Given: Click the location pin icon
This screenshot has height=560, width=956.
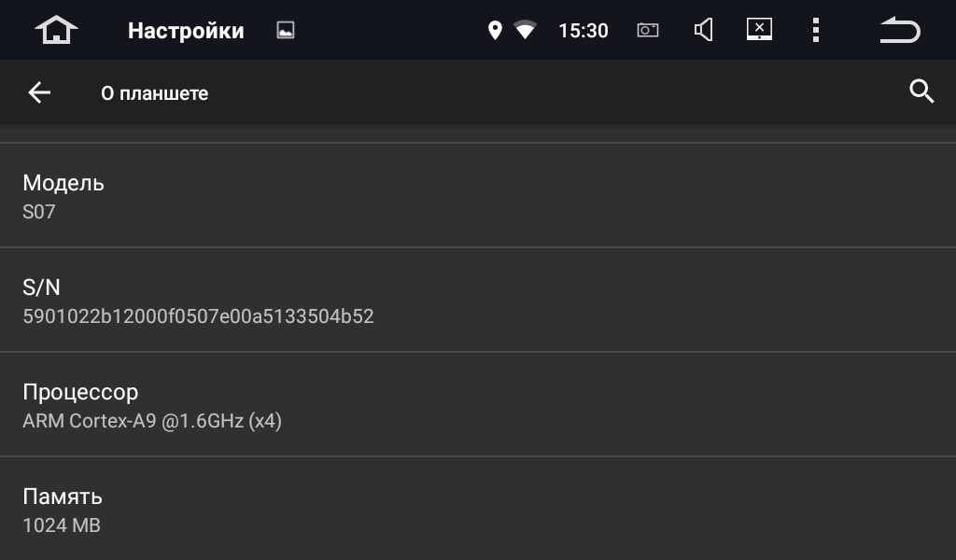Looking at the screenshot, I should (x=495, y=31).
